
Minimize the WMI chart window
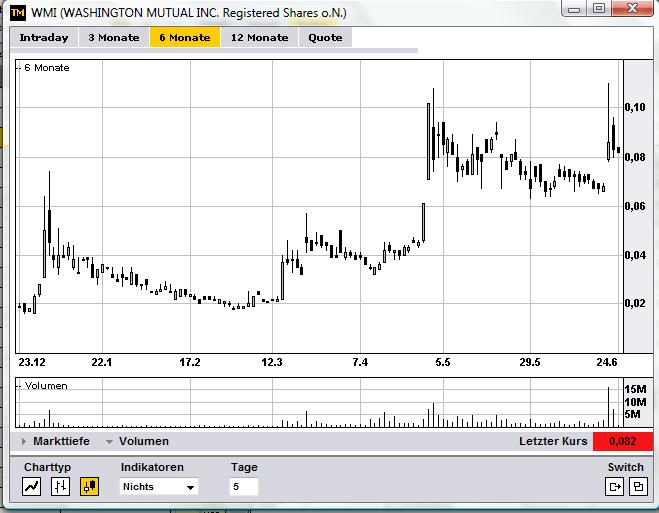574,8
